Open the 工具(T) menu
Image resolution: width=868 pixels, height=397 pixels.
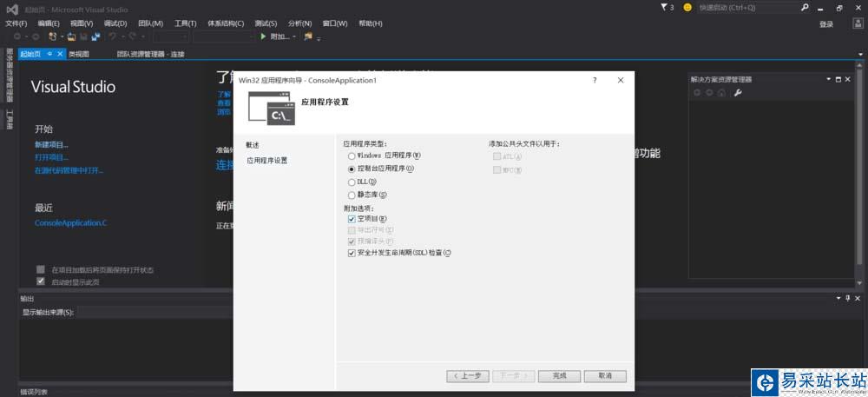point(186,23)
